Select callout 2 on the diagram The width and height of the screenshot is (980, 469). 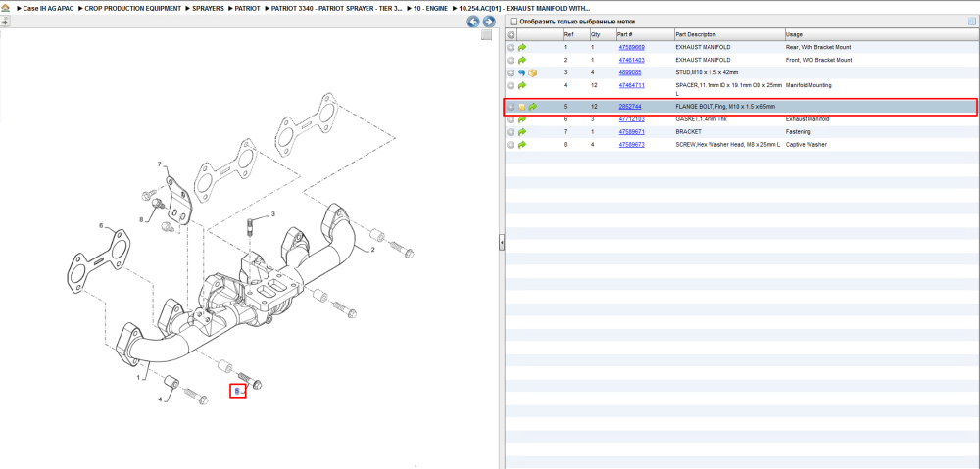(x=373, y=249)
